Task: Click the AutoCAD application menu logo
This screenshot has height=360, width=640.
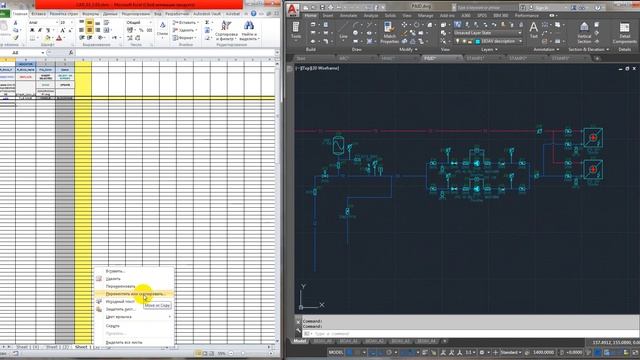Action: click(x=293, y=9)
